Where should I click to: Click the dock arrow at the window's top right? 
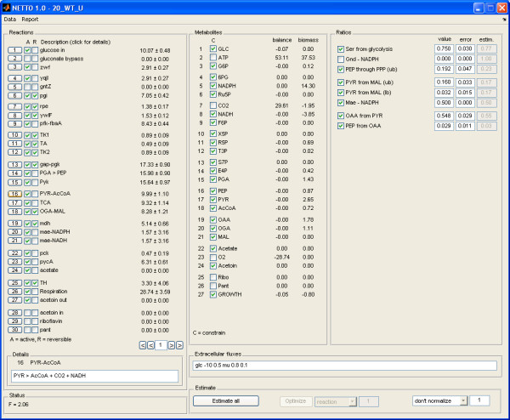coord(502,18)
